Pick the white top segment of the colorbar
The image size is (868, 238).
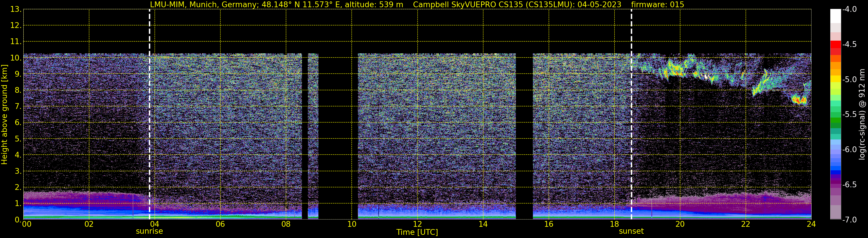click(836, 16)
